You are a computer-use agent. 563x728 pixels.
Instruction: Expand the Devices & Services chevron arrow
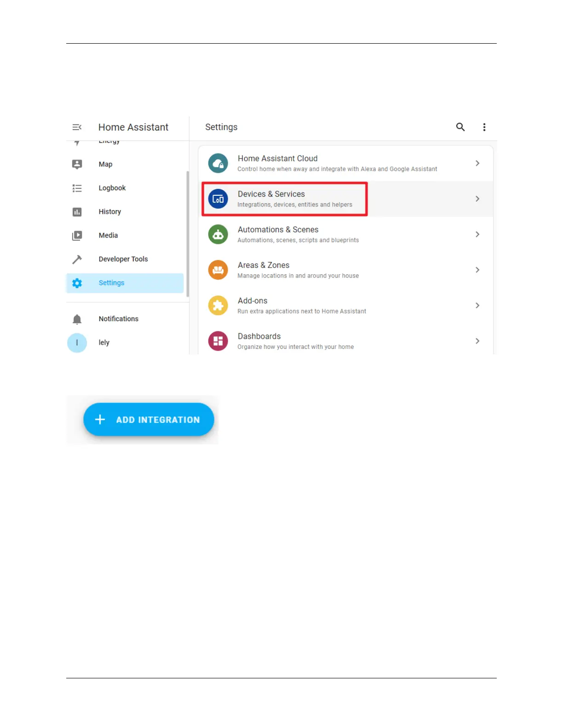click(477, 199)
